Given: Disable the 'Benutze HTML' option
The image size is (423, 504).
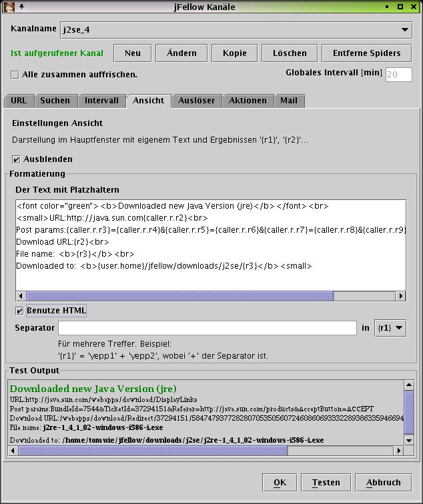Looking at the screenshot, I should tap(20, 311).
